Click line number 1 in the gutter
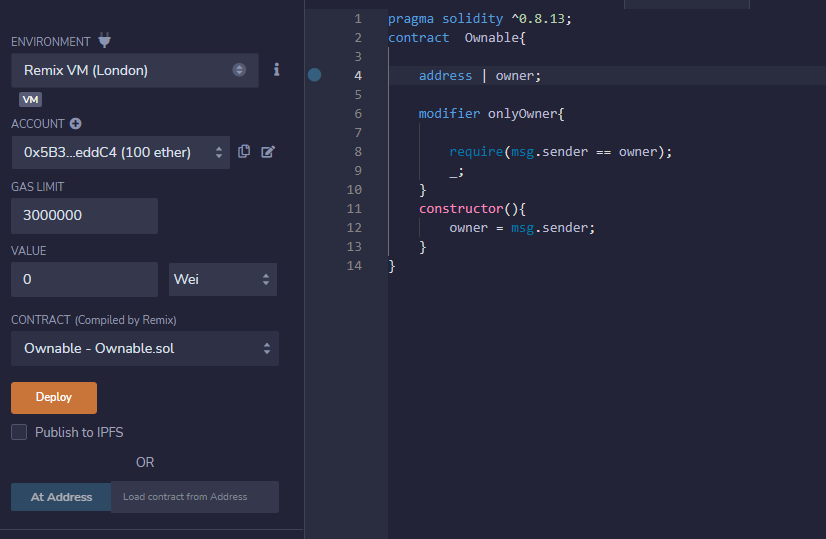This screenshot has height=539, width=826. 358,19
